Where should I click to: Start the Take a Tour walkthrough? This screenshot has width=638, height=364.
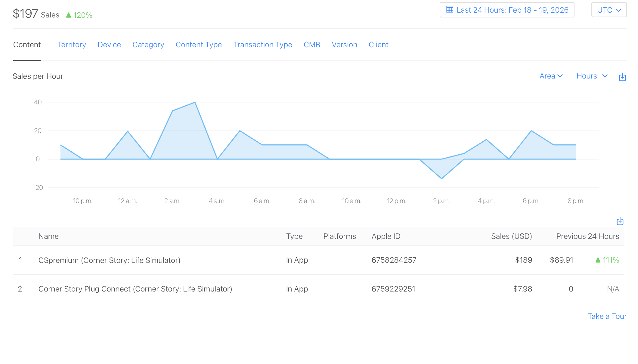tap(607, 316)
